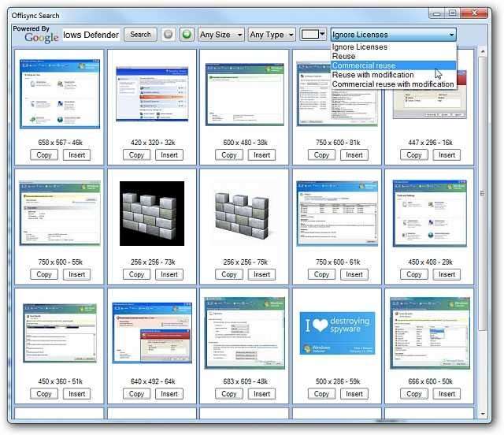This screenshot has width=504, height=435.
Task: Click the green next-page round icon
Action: pos(187,35)
